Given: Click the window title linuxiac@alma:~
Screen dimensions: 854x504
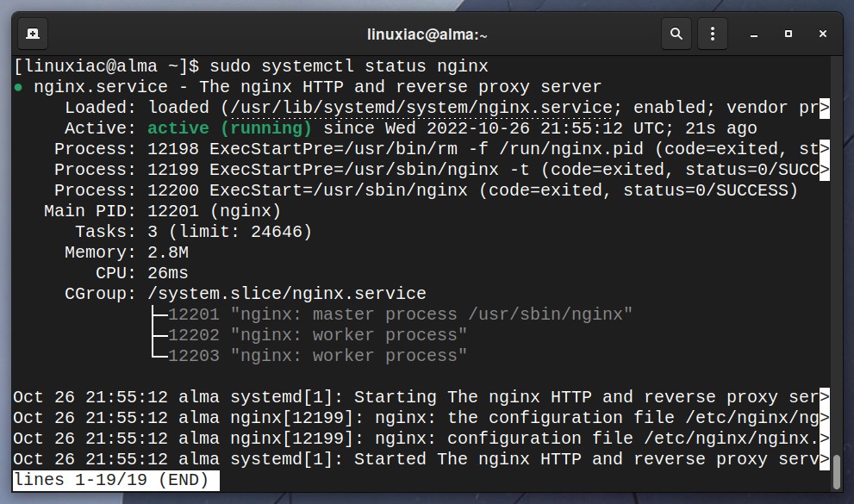Looking at the screenshot, I should [427, 34].
